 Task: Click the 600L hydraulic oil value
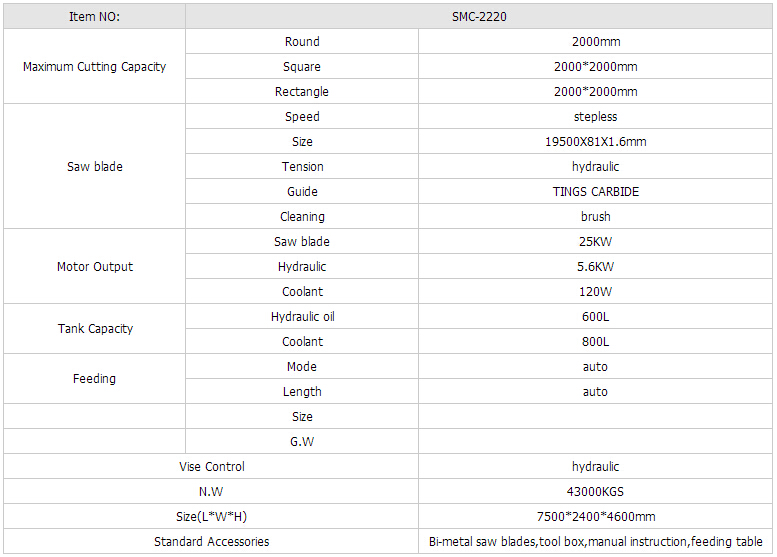[595, 317]
